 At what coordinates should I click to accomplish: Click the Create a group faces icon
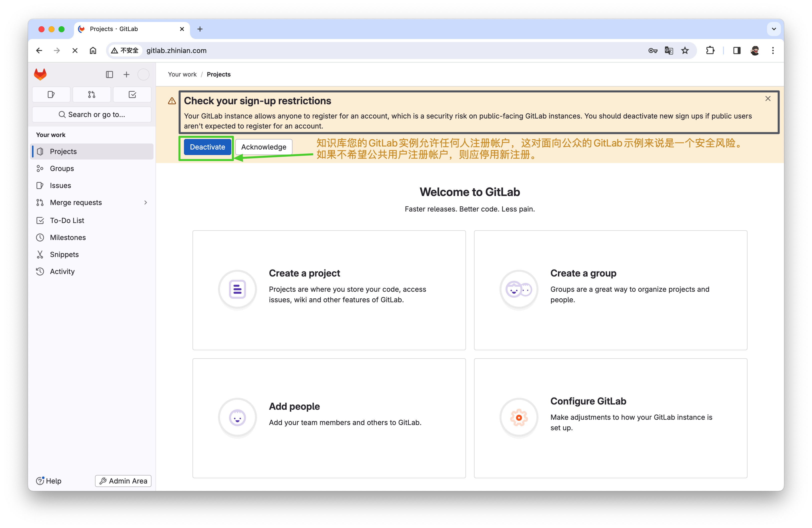(x=518, y=289)
